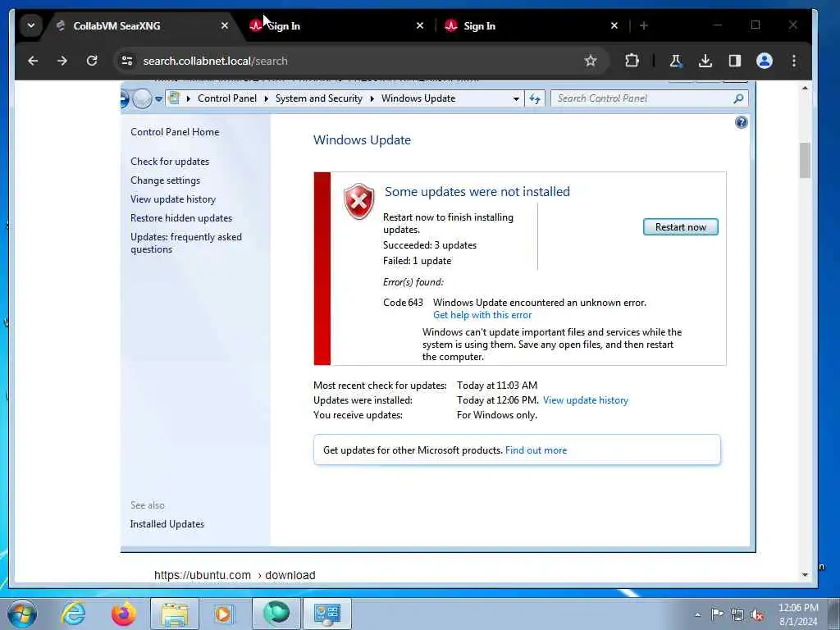Toggle the Chrome side panel

pos(735,61)
